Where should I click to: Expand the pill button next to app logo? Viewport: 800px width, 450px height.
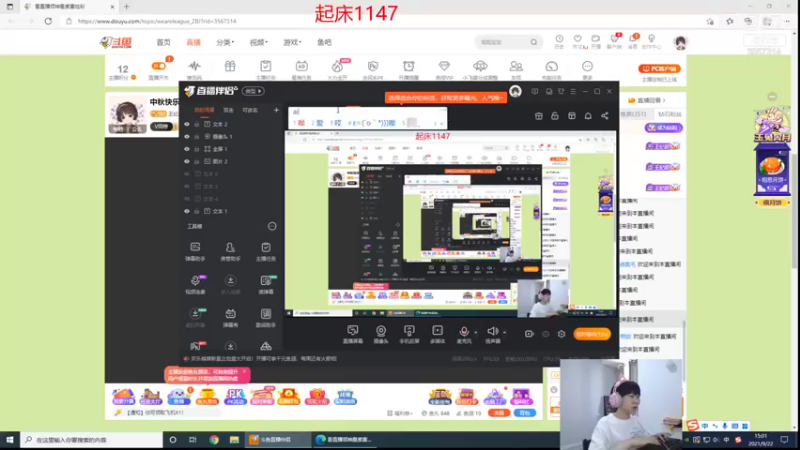coord(253,91)
